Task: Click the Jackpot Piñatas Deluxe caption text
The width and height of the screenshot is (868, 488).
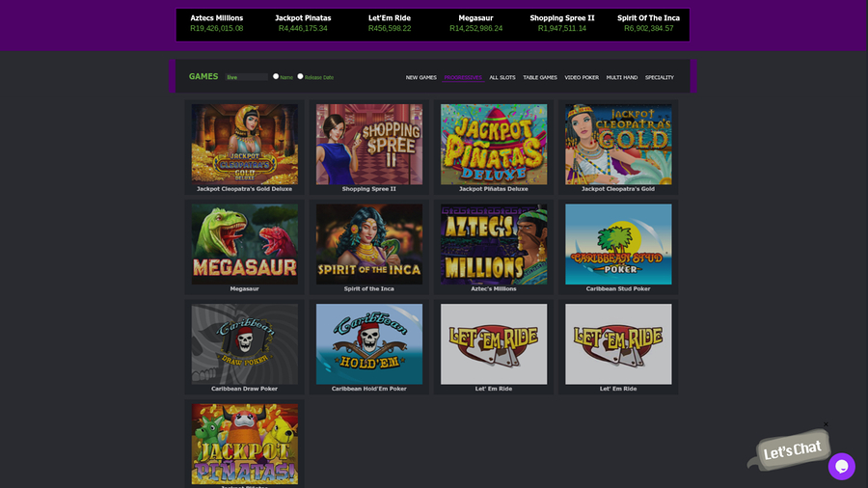Action: tap(494, 189)
